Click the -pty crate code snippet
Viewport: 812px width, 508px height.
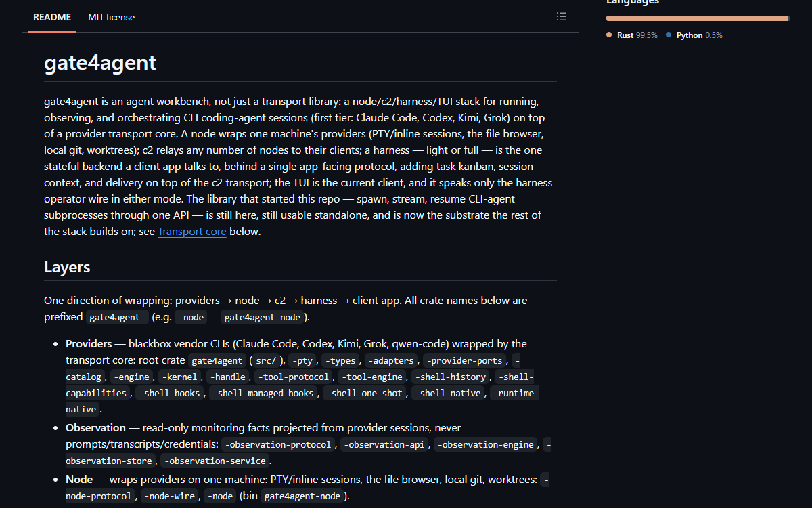[x=302, y=360]
